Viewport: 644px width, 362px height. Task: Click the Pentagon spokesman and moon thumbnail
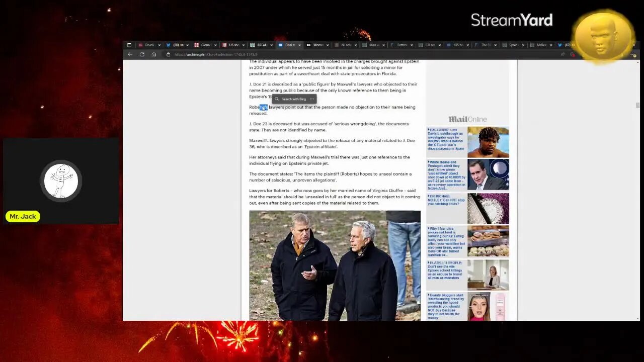488,175
